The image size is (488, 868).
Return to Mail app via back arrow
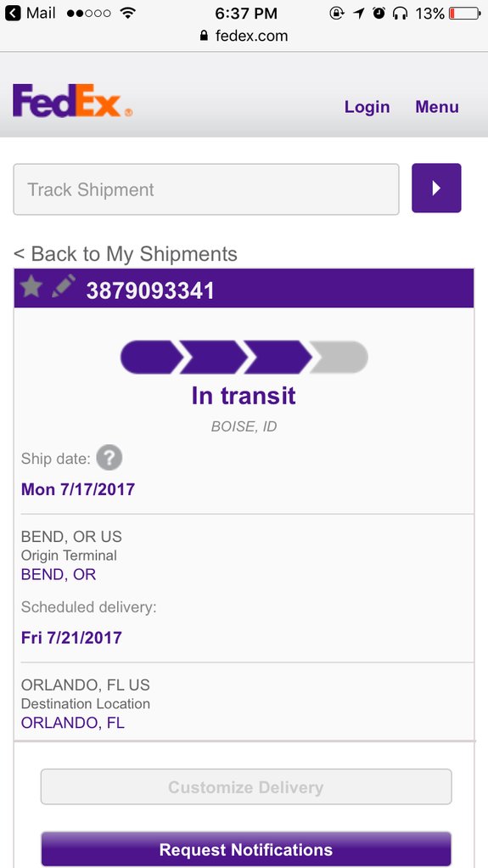click(13, 13)
